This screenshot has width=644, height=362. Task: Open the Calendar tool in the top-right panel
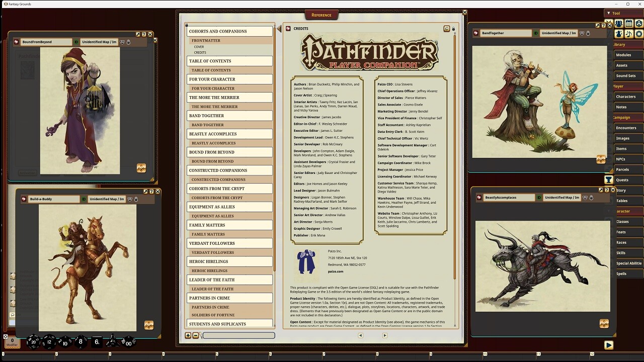tap(629, 24)
